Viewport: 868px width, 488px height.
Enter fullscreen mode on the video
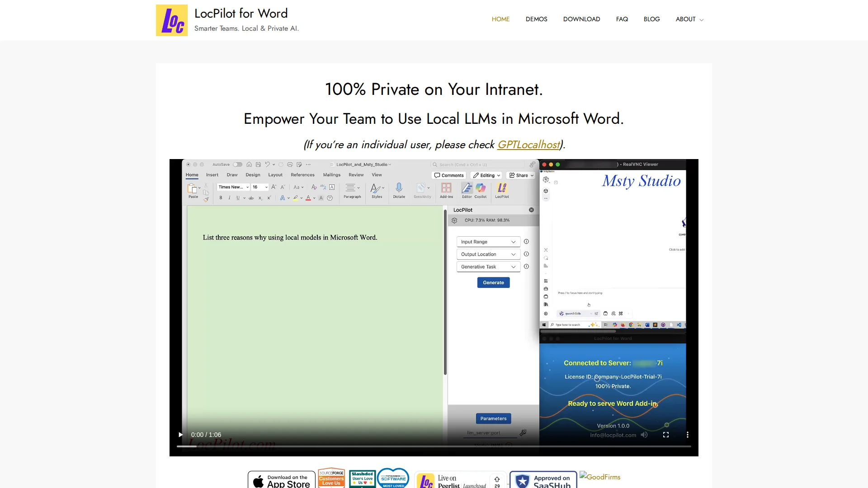point(666,435)
